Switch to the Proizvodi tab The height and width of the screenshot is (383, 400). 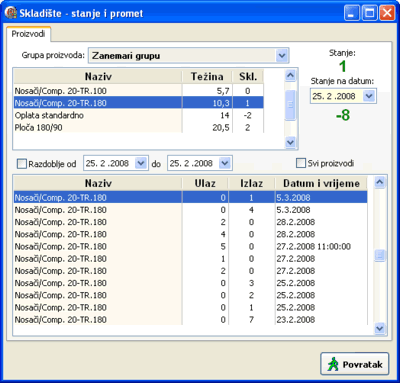click(x=28, y=34)
